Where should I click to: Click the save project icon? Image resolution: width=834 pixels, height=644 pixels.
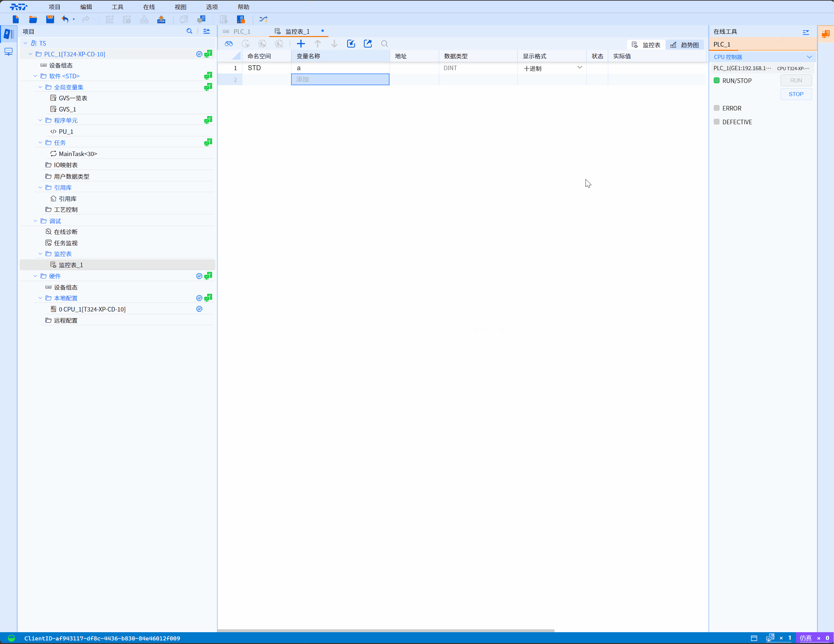click(x=50, y=19)
